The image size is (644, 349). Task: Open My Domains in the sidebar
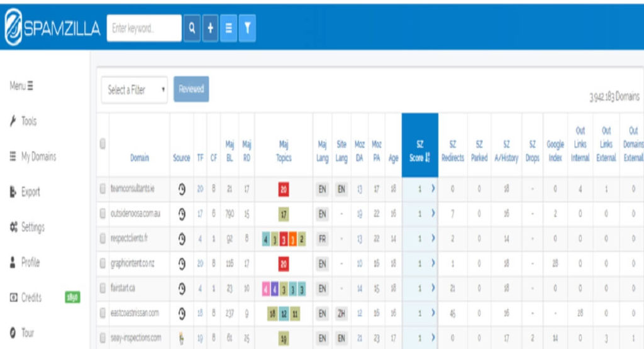pos(33,157)
